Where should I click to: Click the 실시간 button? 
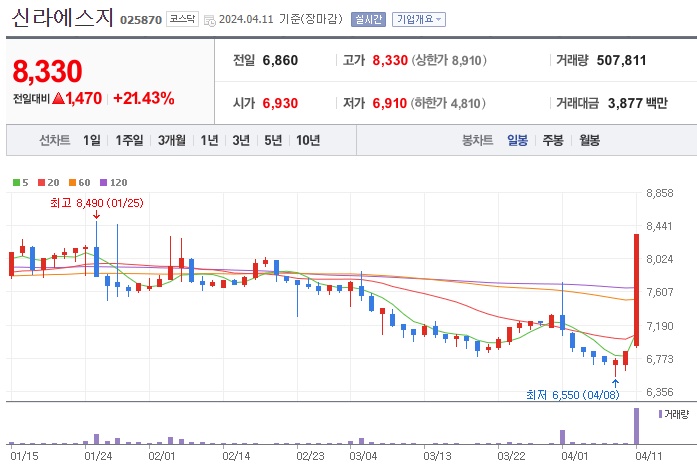pos(368,19)
